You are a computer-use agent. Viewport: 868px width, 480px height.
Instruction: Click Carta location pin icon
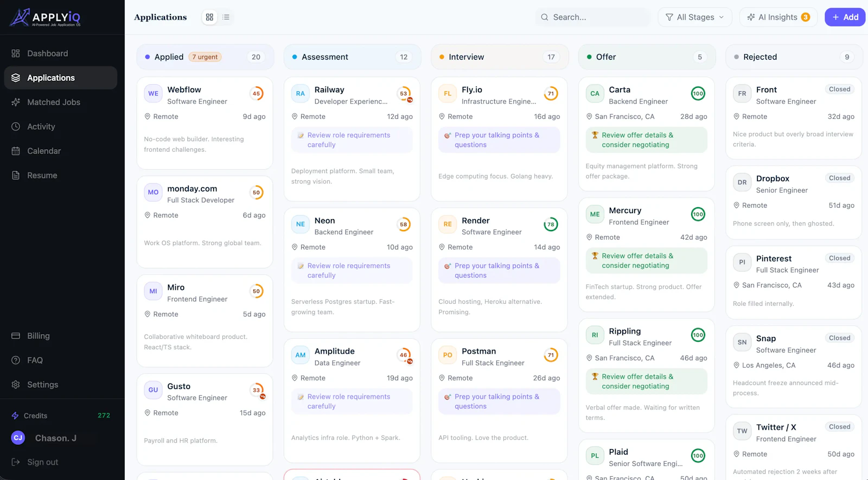(x=589, y=117)
